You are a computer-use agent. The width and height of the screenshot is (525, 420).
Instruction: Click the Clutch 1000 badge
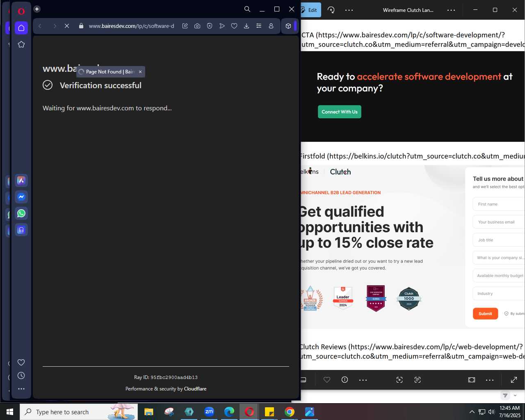409,299
